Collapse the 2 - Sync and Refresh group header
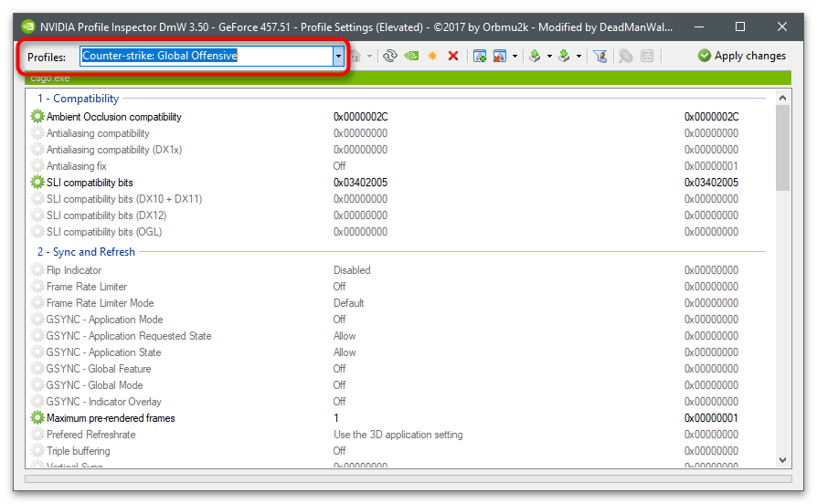The width and height of the screenshot is (817, 504). point(86,252)
